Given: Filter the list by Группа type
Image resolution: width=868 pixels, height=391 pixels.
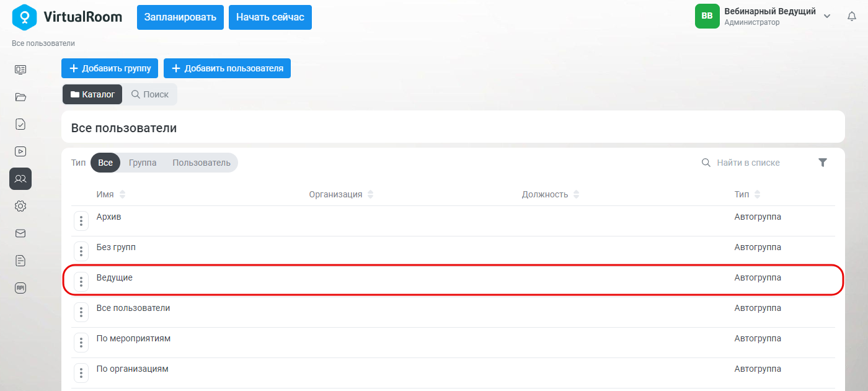Looking at the screenshot, I should (x=143, y=163).
